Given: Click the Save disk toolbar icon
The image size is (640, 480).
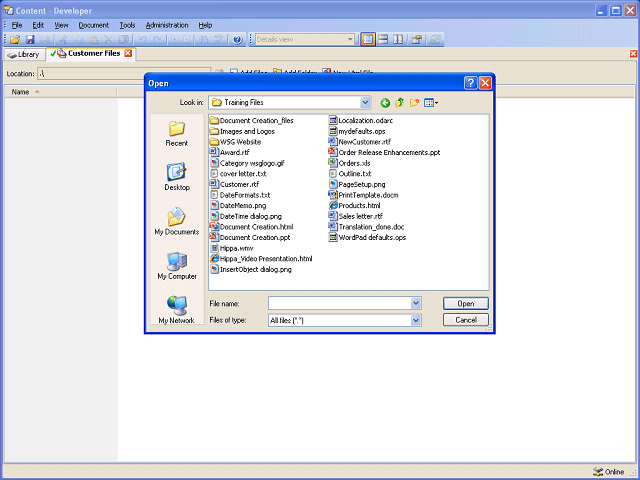Looking at the screenshot, I should point(30,40).
